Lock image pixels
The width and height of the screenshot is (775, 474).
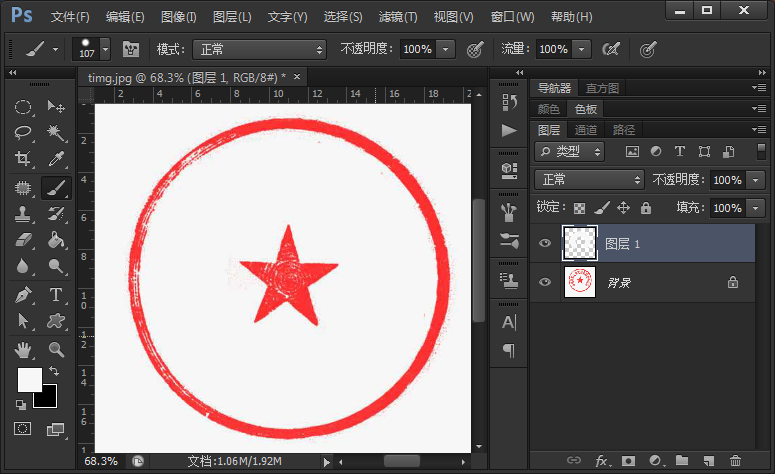click(601, 208)
